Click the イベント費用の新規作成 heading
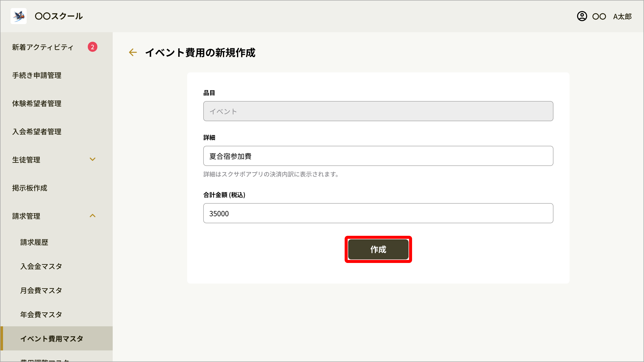Screen dimensions: 644x362 [x=200, y=53]
